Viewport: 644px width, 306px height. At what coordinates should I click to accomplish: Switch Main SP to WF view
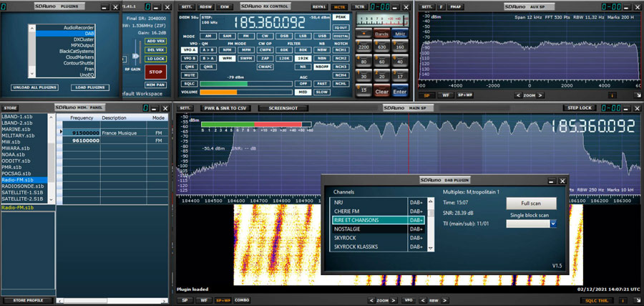(204, 300)
